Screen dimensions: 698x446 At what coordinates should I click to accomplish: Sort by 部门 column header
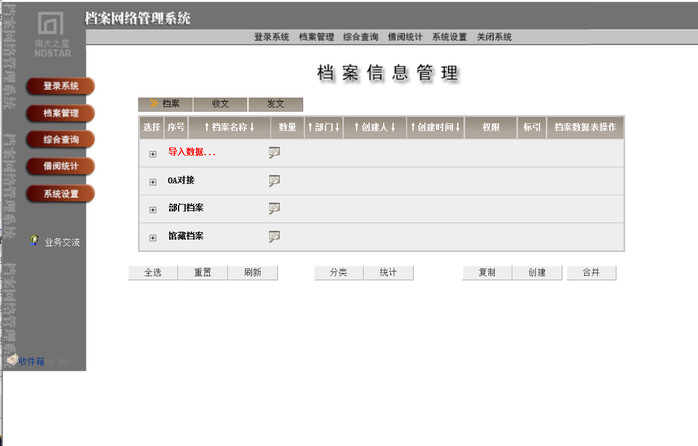[x=324, y=127]
